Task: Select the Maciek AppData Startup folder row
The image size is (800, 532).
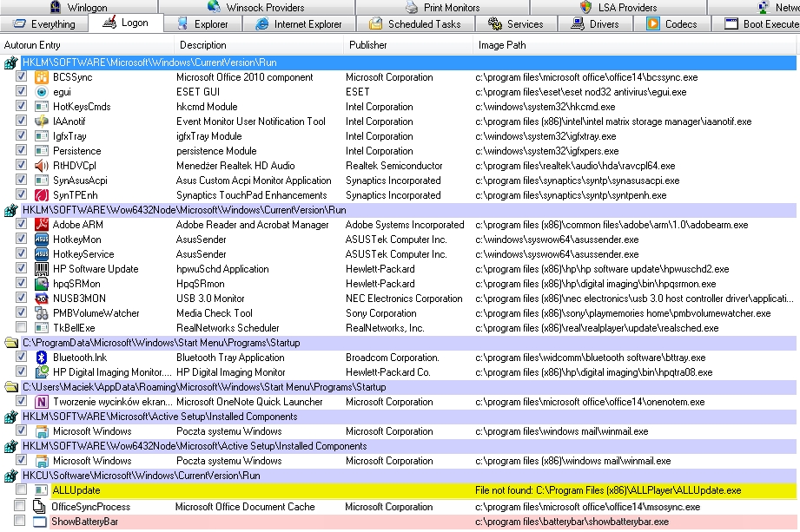Action: [x=408, y=387]
